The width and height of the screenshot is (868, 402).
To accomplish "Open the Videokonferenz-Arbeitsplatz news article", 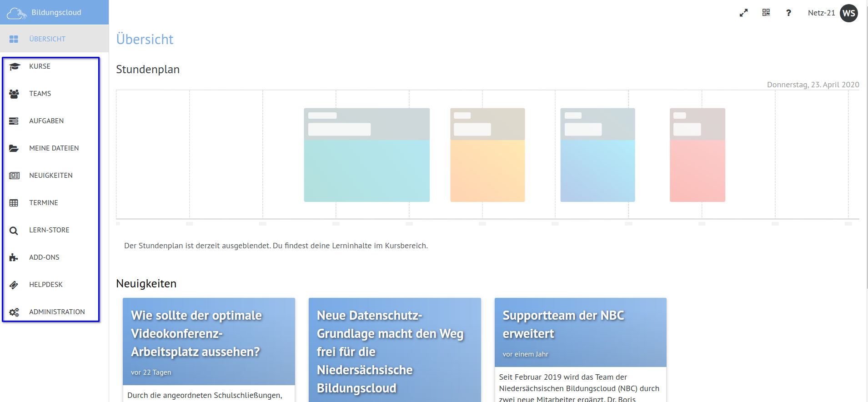I will coord(196,334).
